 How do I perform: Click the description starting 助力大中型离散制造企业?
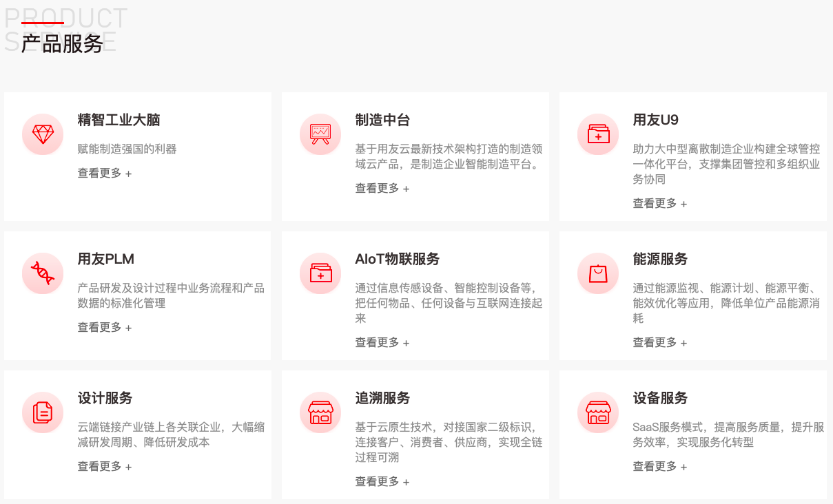727,165
